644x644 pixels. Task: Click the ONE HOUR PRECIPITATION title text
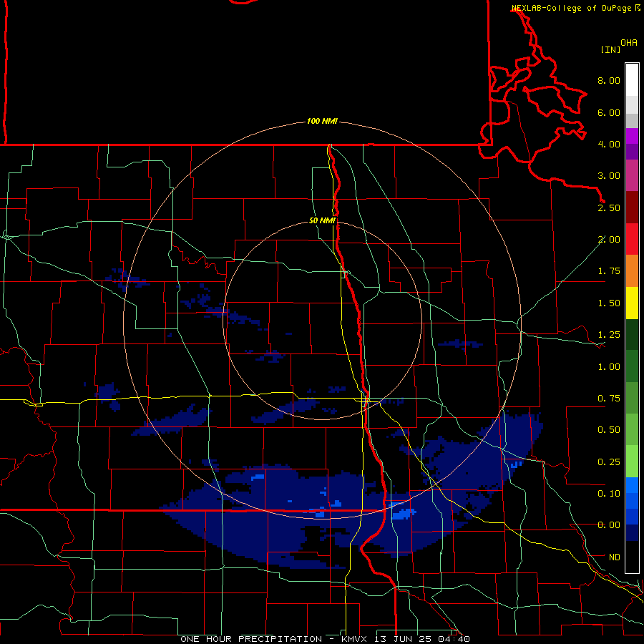click(251, 639)
